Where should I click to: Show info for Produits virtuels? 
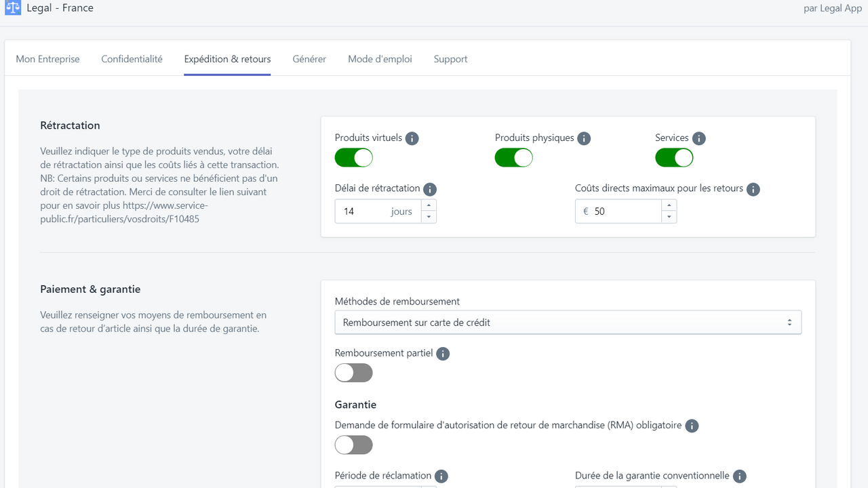click(x=412, y=138)
